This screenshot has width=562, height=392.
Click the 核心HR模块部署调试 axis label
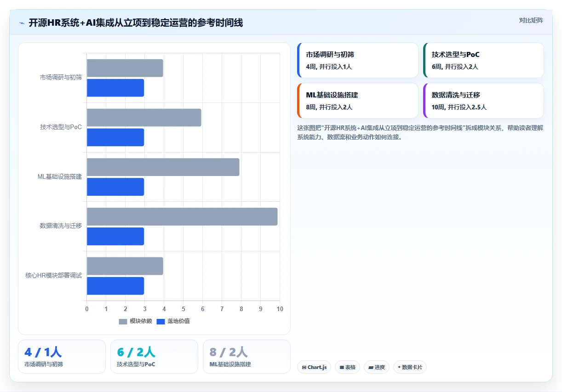pos(53,275)
